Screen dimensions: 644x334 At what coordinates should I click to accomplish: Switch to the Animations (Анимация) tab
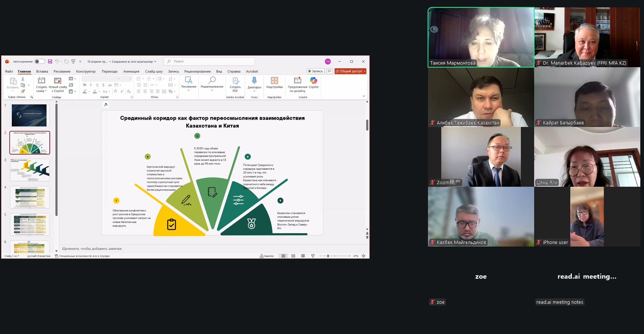[131, 72]
